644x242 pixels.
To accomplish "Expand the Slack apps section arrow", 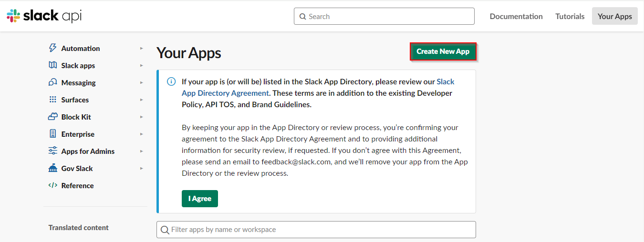I will [142, 65].
